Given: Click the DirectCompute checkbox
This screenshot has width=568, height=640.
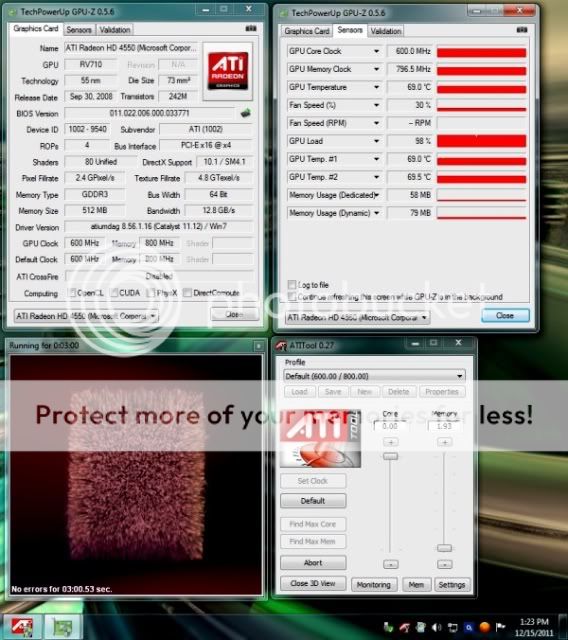Looking at the screenshot, I should (x=187, y=293).
